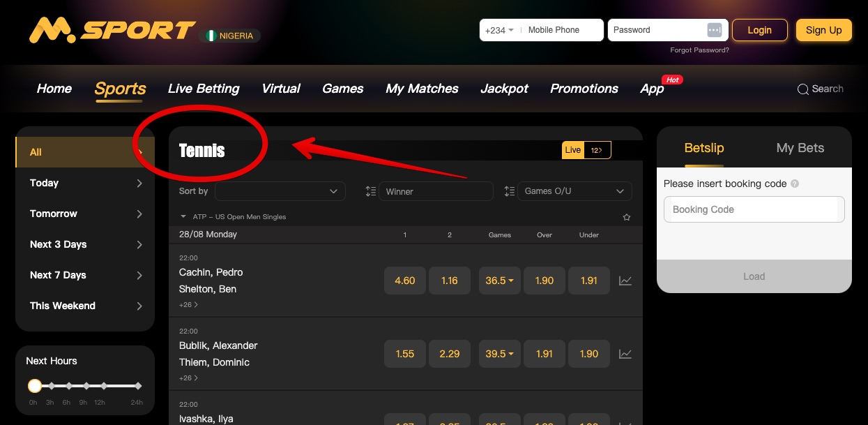Screen dimensions: 868x425
Task: Set Next Hours slider to 6h marker
Action: tap(69, 386)
